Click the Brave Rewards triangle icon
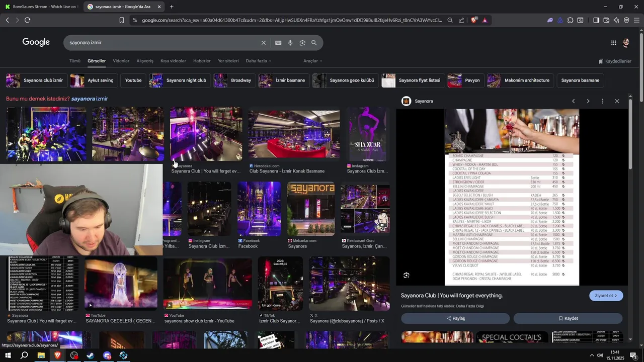This screenshot has width=644, height=362. click(x=485, y=20)
